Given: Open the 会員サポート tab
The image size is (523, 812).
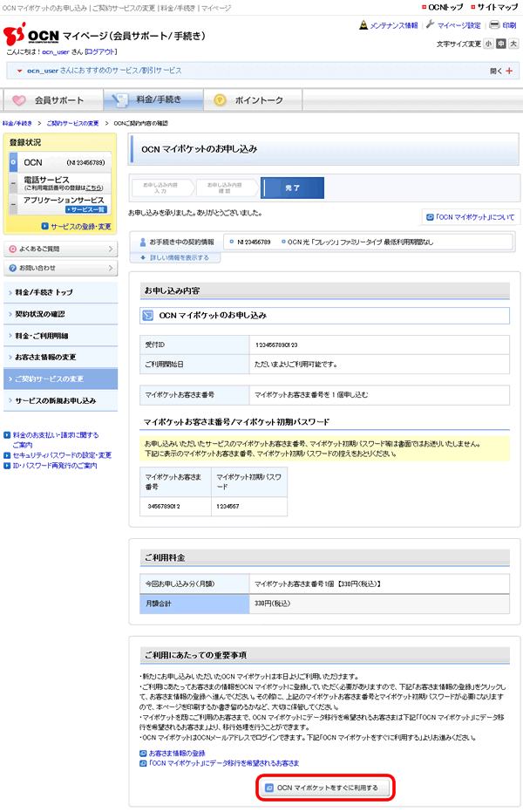Looking at the screenshot, I should 52,100.
